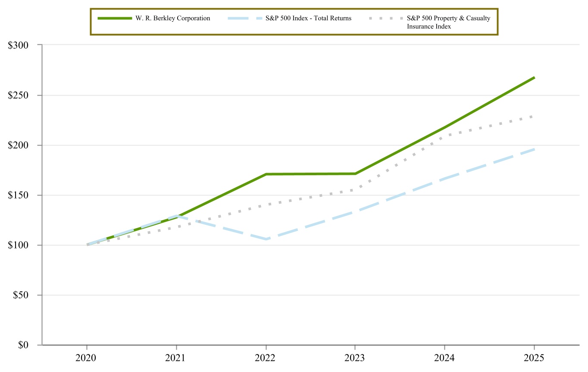Screen dimensions: 588x372
Task: Select the 2023 x-axis label
Action: click(x=355, y=358)
